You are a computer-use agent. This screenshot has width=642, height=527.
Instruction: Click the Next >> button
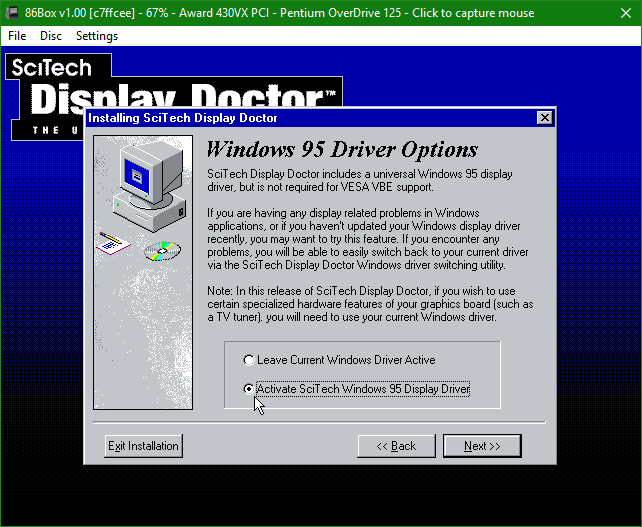[x=482, y=446]
